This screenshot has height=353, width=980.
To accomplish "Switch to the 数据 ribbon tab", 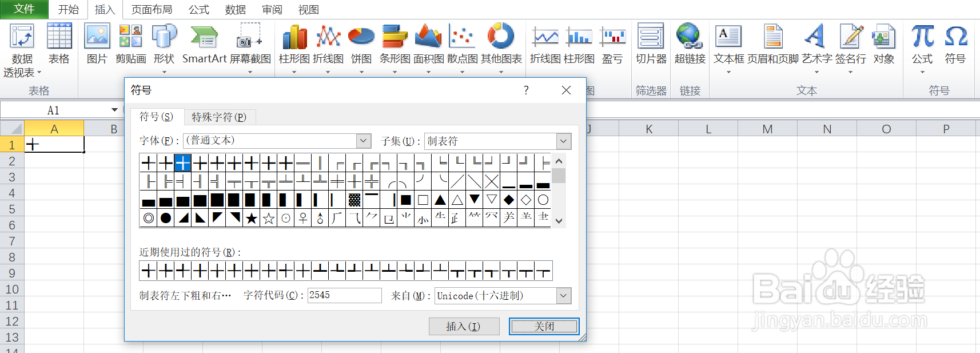I will tap(235, 10).
